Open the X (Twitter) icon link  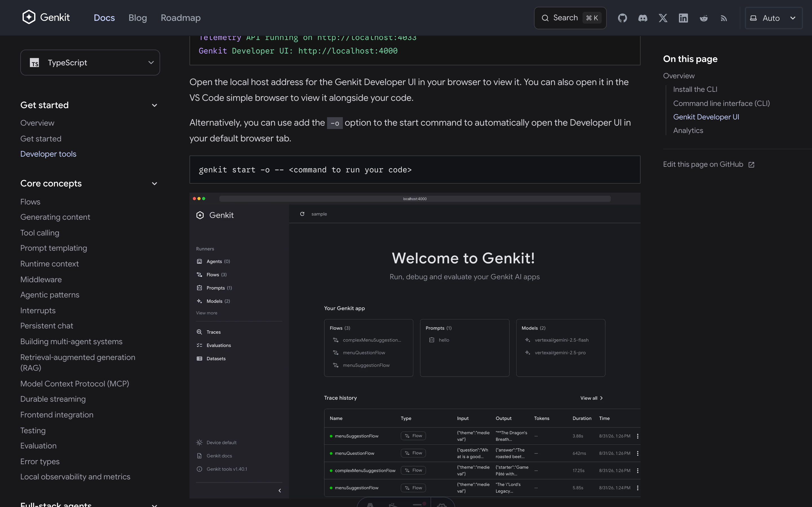click(x=663, y=18)
